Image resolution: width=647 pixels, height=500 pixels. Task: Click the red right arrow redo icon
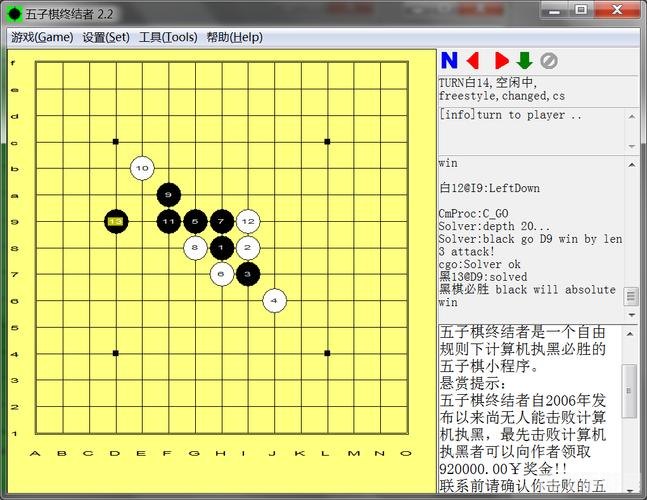tap(501, 61)
